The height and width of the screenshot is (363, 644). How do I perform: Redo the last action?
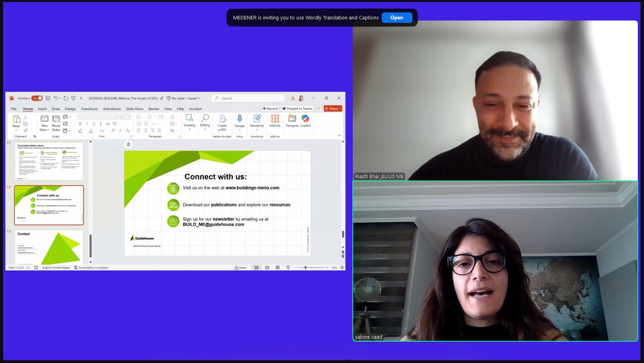coord(66,98)
